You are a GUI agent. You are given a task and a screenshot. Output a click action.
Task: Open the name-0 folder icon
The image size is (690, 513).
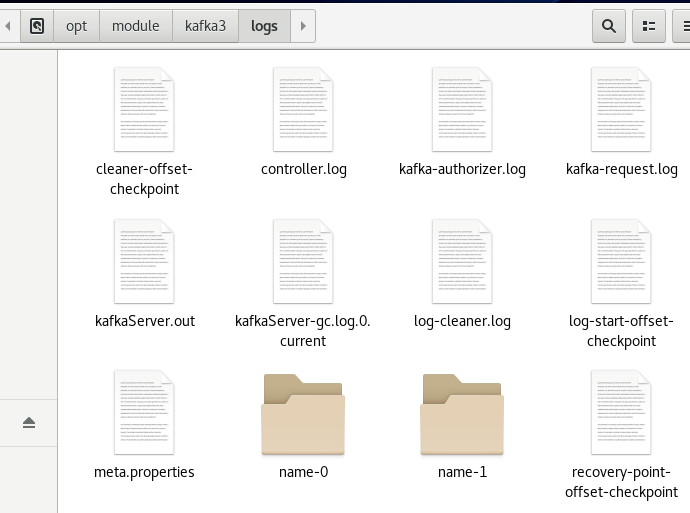tap(303, 414)
